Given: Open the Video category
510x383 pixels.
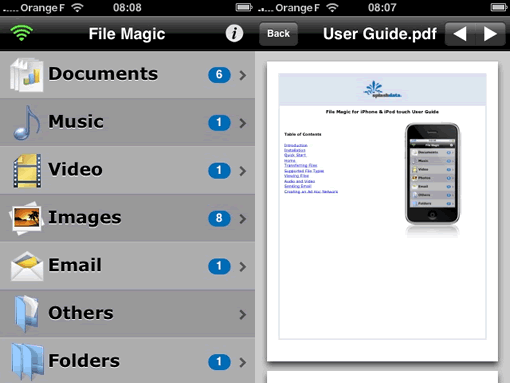Looking at the screenshot, I should (127, 170).
